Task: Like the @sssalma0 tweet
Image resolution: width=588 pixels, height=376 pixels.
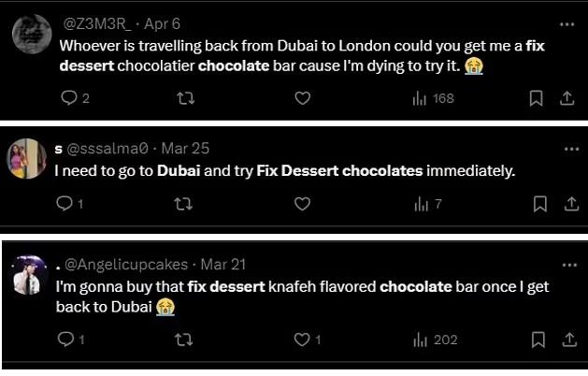Action: [302, 203]
